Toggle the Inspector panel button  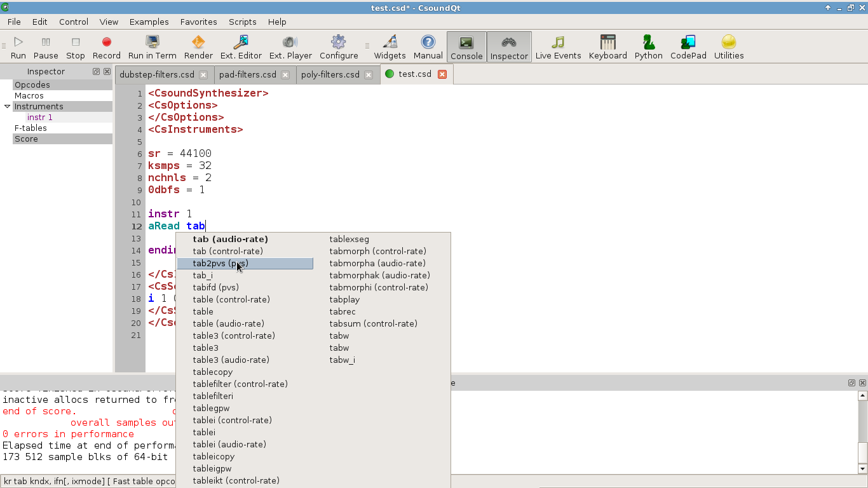509,47
